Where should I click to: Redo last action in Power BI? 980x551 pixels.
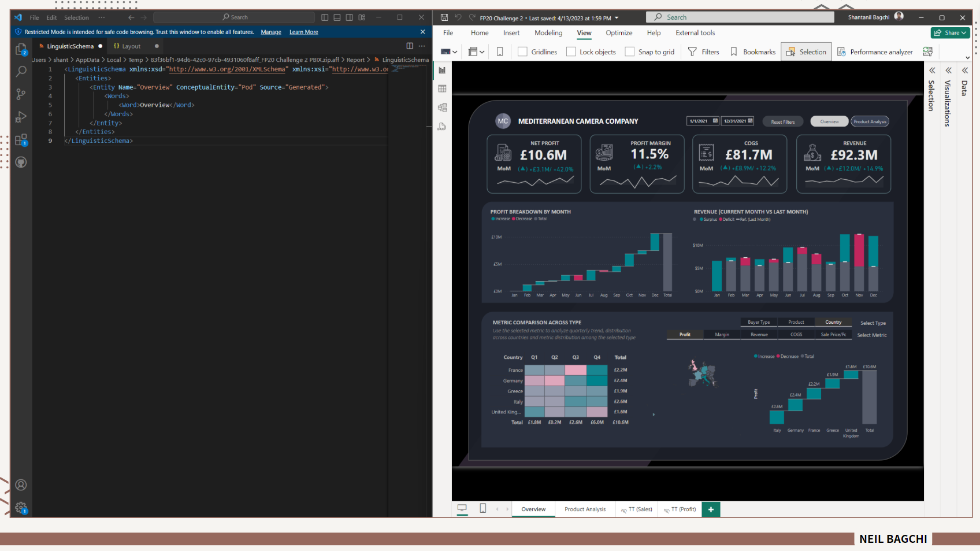(x=472, y=17)
